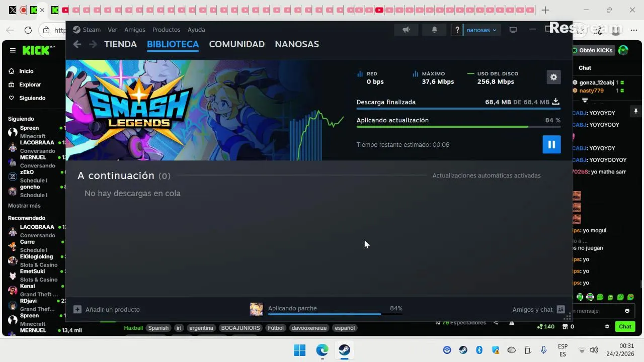The image size is (644, 362).
Task: Open the Kick hamburger menu
Action: click(x=13, y=50)
